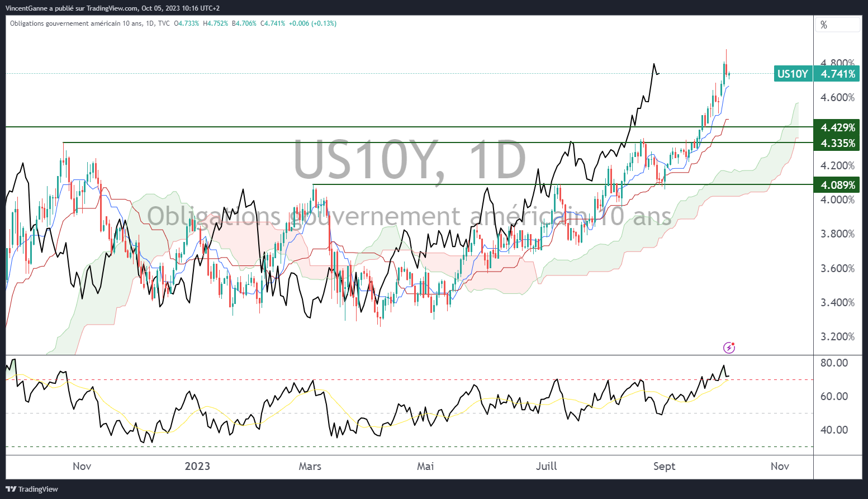Click the 40.00 level on the oscillator scale
The width and height of the screenshot is (868, 499).
coord(834,430)
